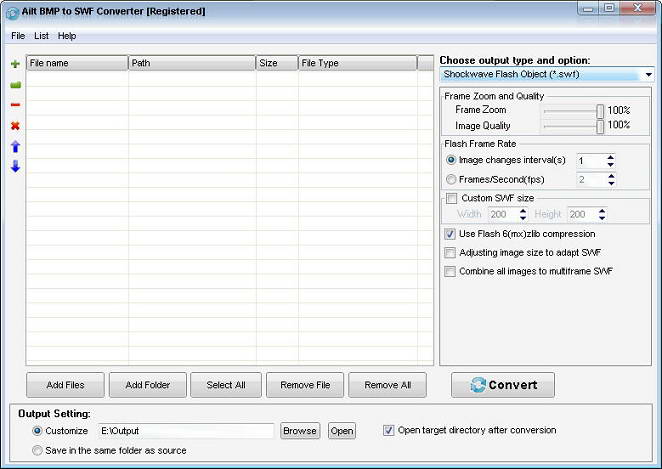The height and width of the screenshot is (469, 662).
Task: Increase the custom SWF Height value
Action: click(602, 211)
